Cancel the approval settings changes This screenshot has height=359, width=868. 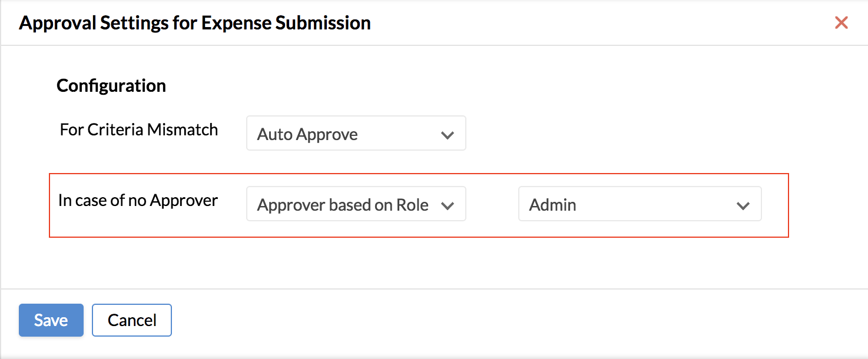(x=132, y=320)
